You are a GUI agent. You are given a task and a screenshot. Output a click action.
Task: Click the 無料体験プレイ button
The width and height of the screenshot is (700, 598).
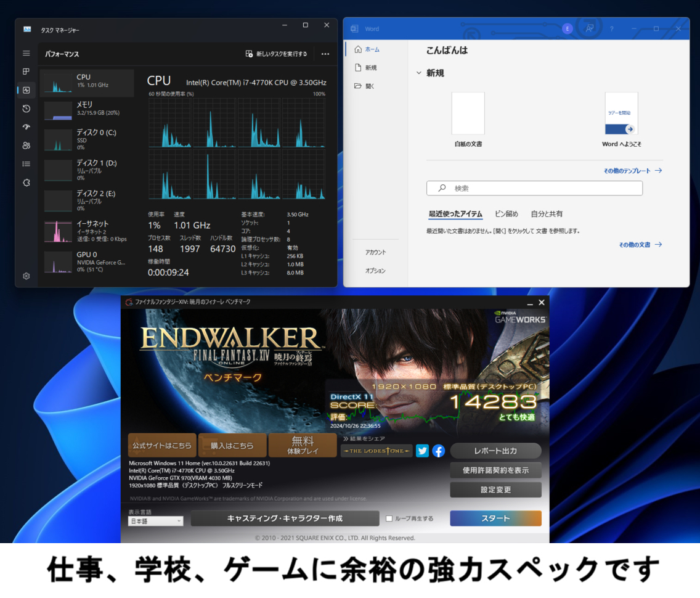tap(303, 445)
